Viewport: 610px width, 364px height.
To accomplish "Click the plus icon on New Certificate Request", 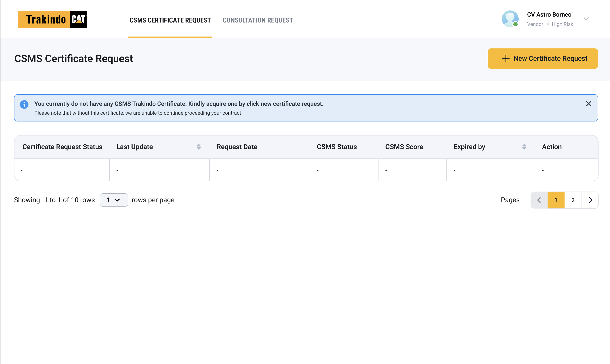I will 506,59.
